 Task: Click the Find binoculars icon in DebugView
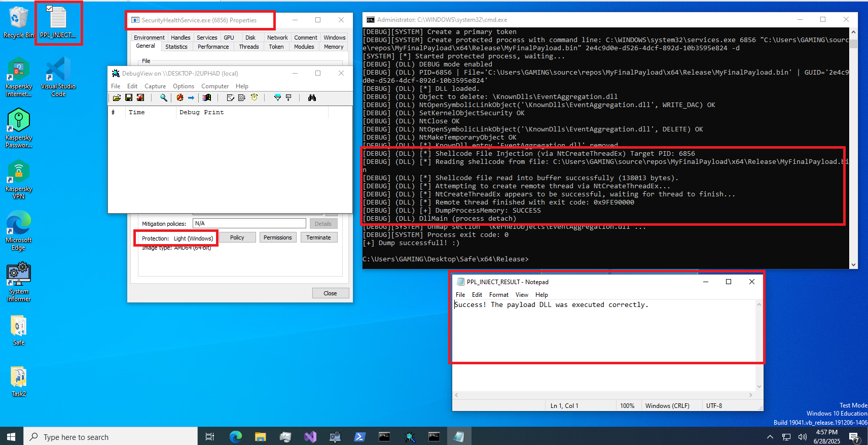click(312, 97)
